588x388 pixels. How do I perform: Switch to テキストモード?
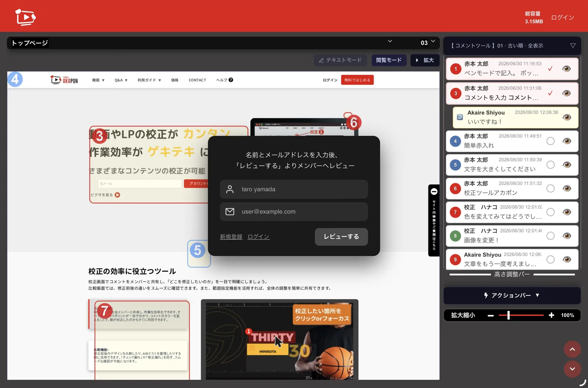[340, 60]
